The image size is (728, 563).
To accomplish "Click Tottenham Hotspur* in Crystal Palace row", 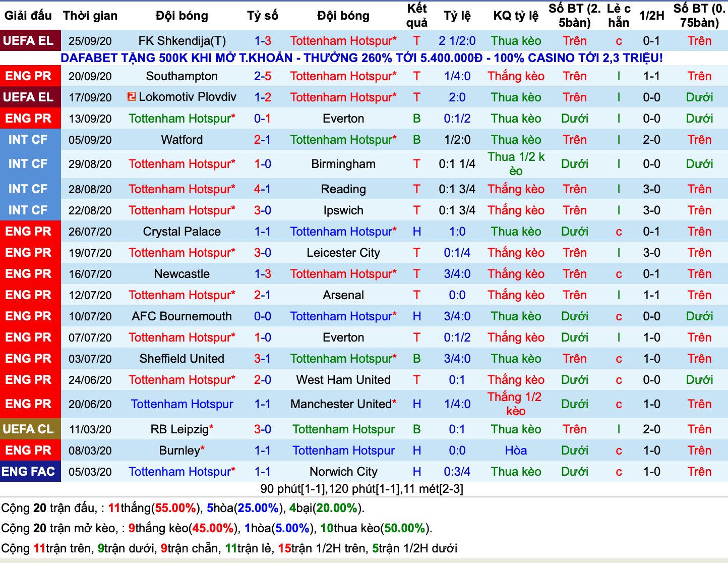I will [343, 232].
